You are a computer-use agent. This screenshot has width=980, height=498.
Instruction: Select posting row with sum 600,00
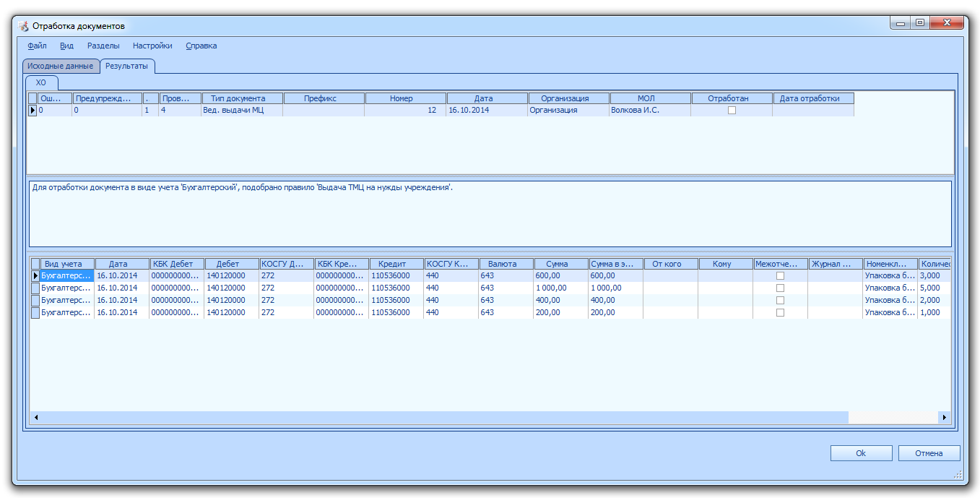click(491, 276)
